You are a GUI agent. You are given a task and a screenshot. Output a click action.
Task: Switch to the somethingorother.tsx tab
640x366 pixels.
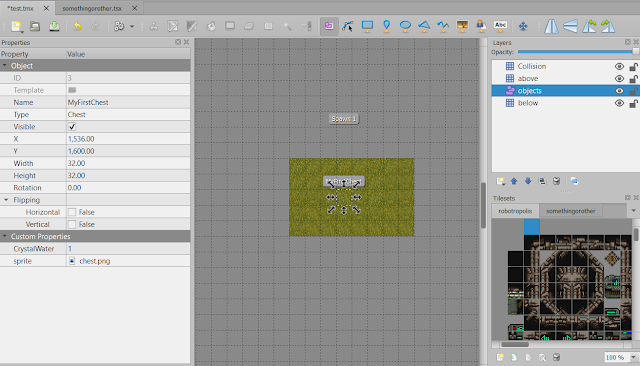(92, 8)
